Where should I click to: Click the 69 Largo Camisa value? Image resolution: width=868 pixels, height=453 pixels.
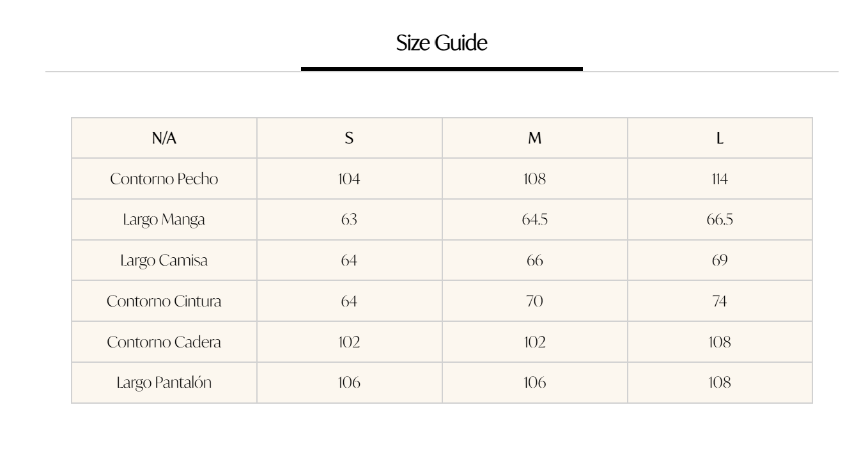click(720, 261)
